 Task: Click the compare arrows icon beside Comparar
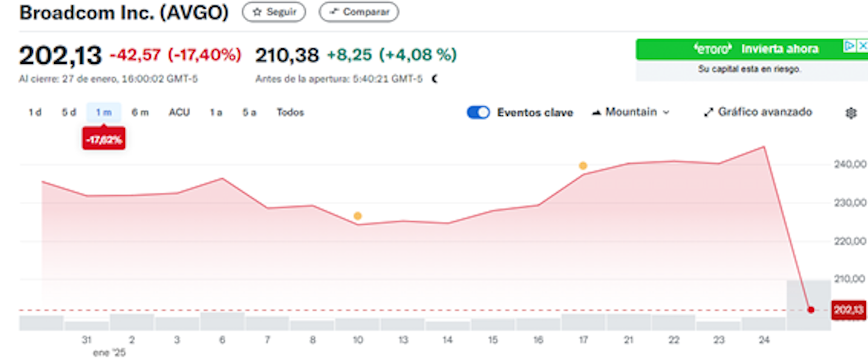click(334, 12)
